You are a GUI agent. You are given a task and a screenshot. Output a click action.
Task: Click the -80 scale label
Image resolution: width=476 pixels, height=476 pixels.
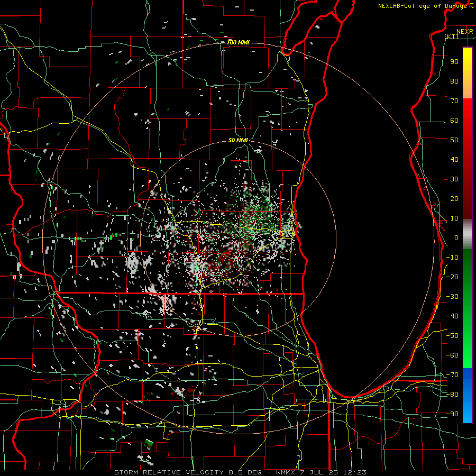452,395
